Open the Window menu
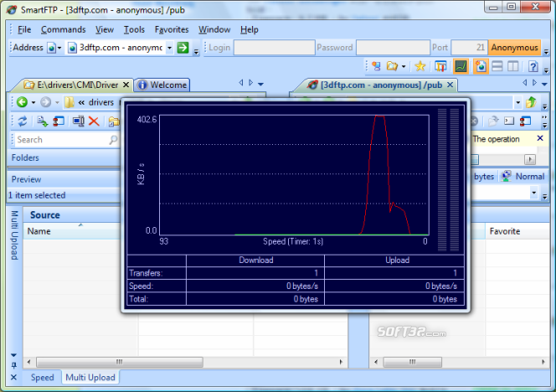Image resolution: width=556 pixels, height=392 pixels. pos(214,29)
